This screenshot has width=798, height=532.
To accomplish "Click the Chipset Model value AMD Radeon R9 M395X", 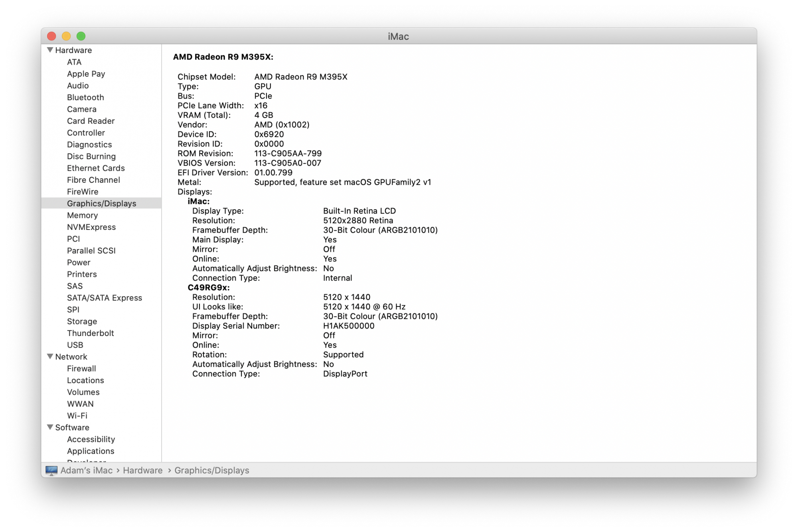I will point(301,77).
